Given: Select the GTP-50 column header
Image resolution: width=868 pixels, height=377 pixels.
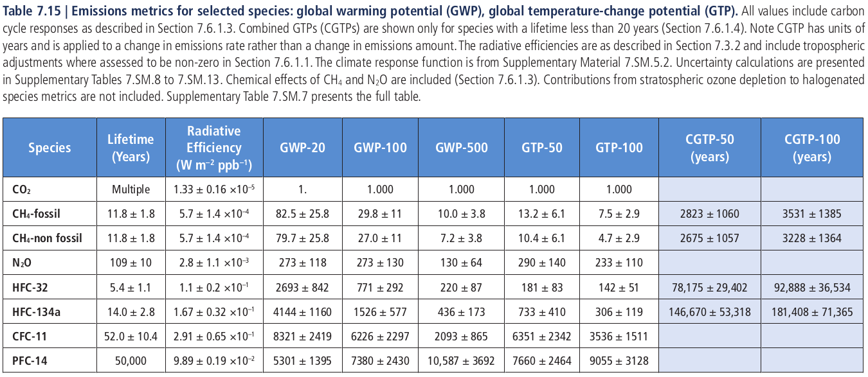Looking at the screenshot, I should point(541,148).
